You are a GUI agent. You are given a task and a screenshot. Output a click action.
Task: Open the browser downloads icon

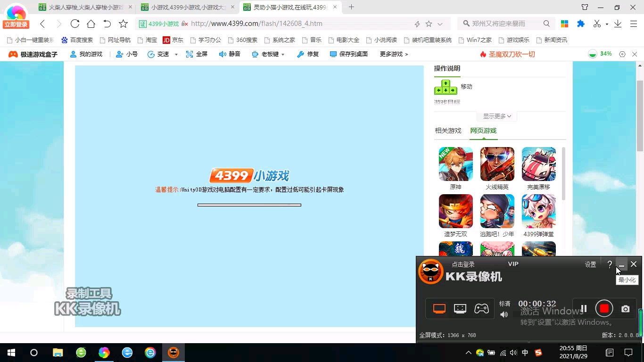(618, 24)
